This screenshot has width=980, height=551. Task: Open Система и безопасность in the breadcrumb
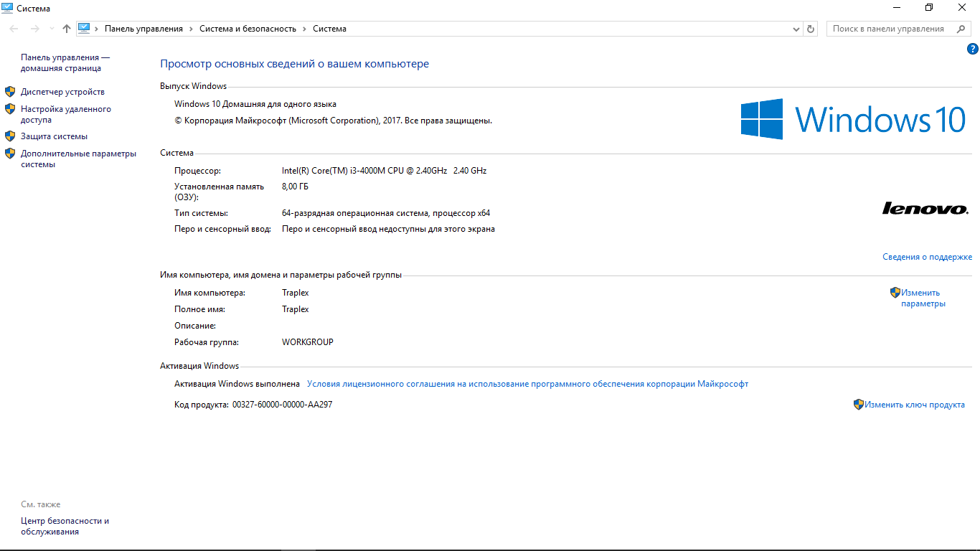tap(248, 29)
